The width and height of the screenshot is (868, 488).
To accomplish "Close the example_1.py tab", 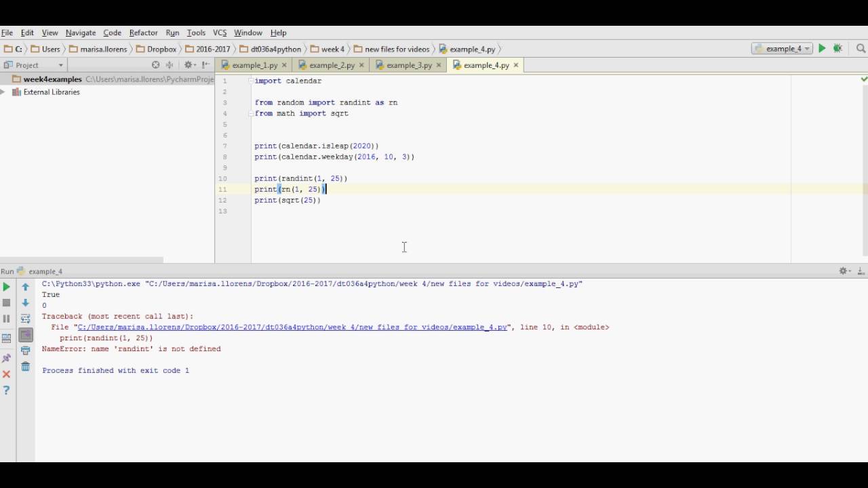I will [284, 65].
